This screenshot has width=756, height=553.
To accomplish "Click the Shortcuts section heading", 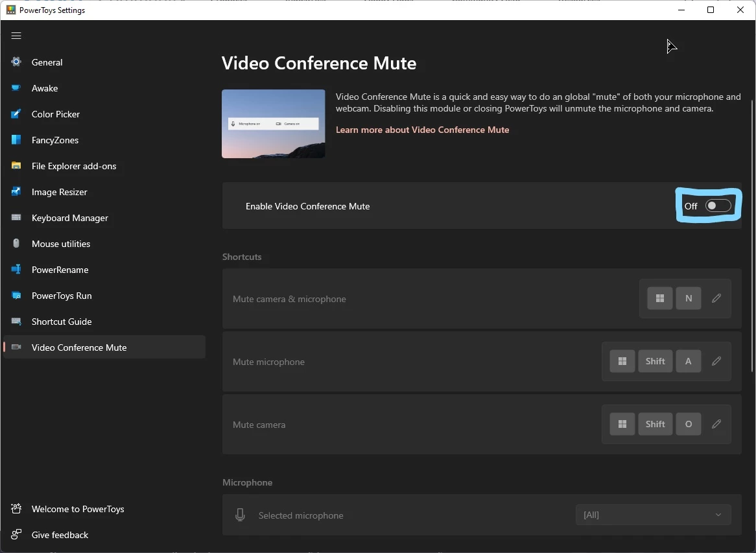I will click(x=242, y=257).
